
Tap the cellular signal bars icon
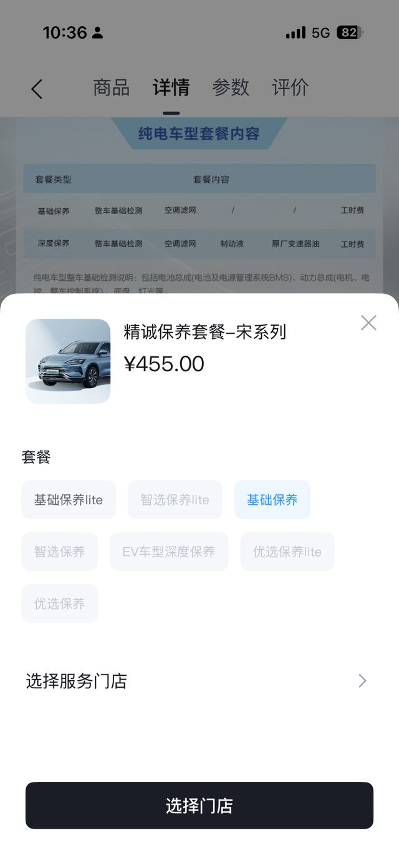click(x=296, y=32)
